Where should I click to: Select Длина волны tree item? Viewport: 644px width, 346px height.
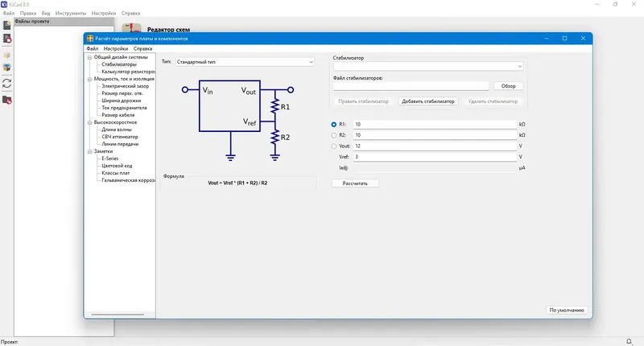(x=117, y=130)
